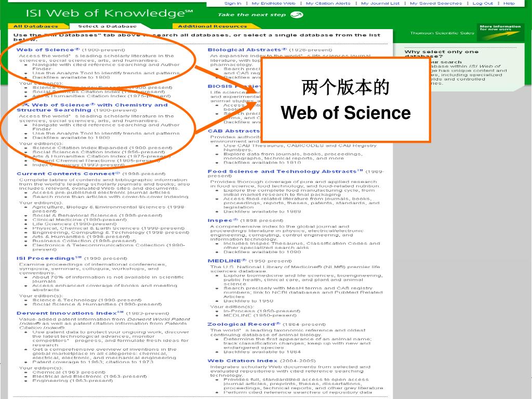Viewport: 532px width, 399px height.
Task: Open My Journal List
Action: (x=380, y=4)
